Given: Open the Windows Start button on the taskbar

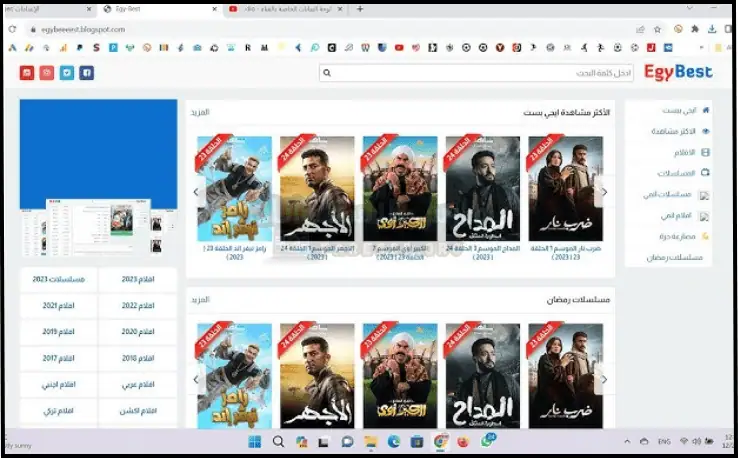Looking at the screenshot, I should pos(254,441).
